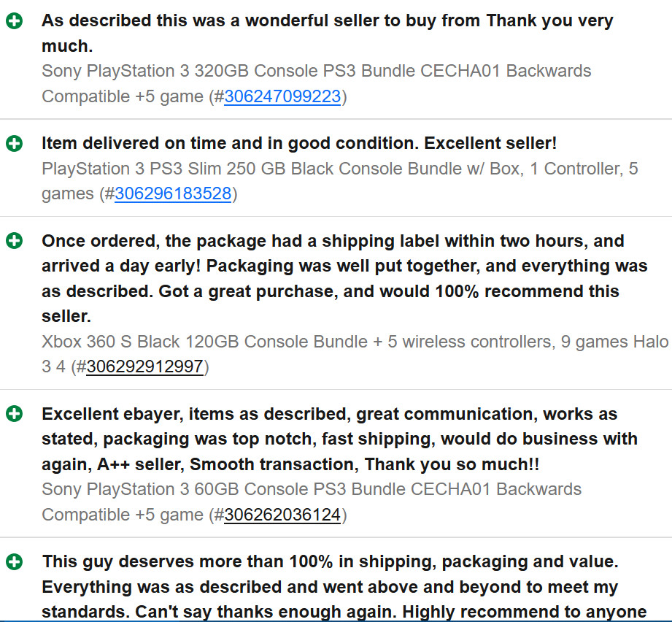Image resolution: width=672 pixels, height=622 pixels.
Task: Click 'Item delivered on time' feedback text
Action: click(x=299, y=143)
